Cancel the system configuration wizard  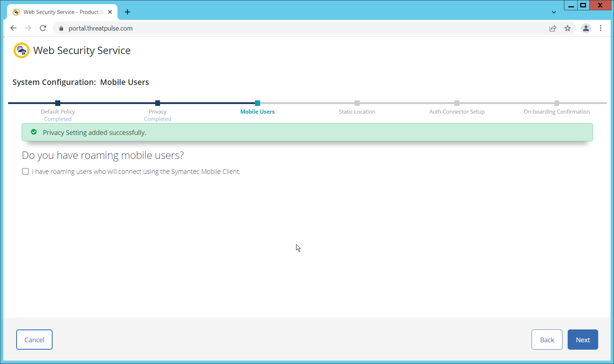coord(34,340)
